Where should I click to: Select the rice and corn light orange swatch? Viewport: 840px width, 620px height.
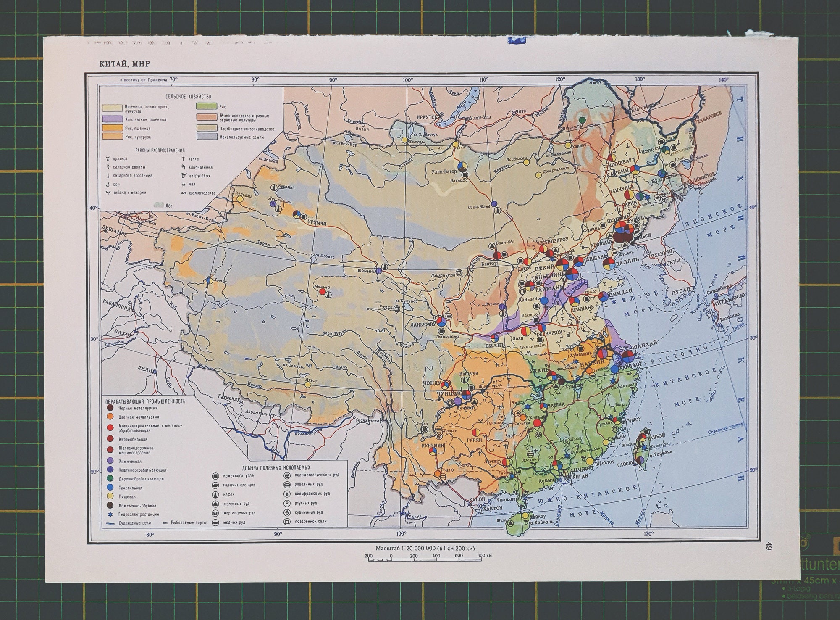pos(112,137)
